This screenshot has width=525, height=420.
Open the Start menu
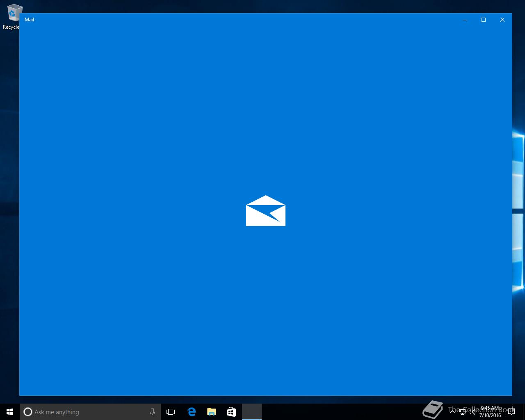[10, 412]
